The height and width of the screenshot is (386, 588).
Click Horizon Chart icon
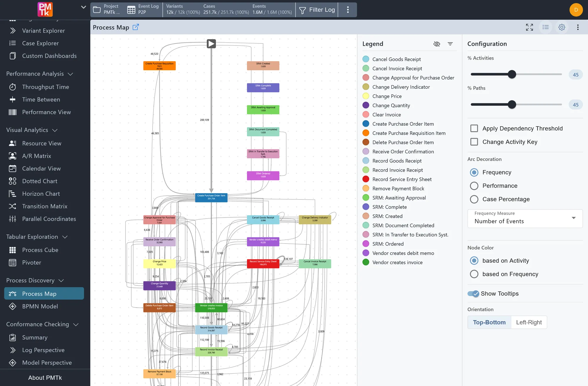(13, 194)
